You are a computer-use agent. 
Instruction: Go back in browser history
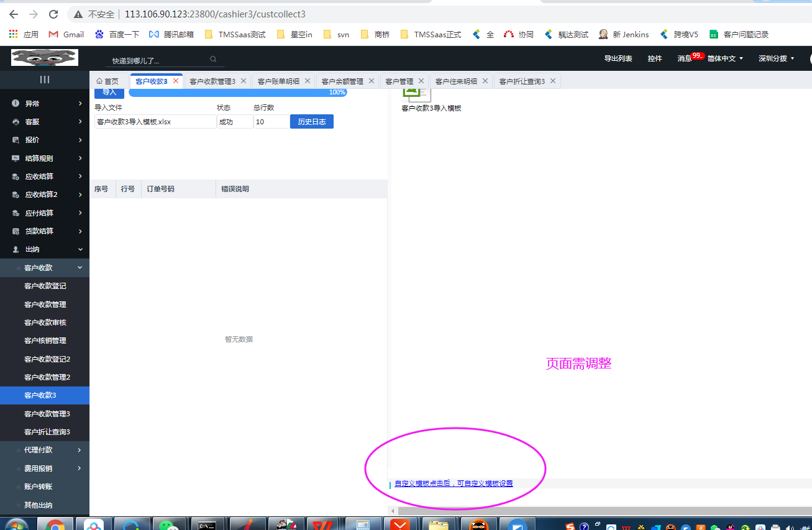(x=14, y=14)
